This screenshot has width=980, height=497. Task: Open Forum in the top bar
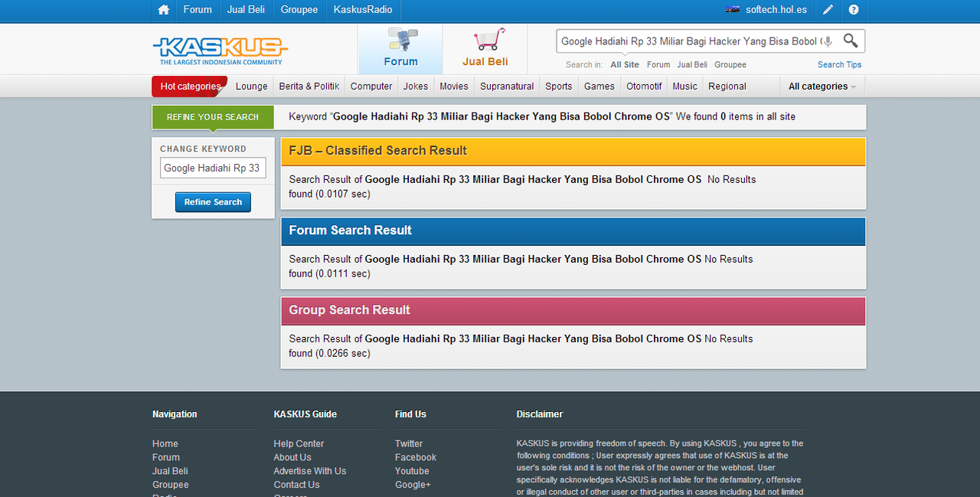[x=198, y=10]
